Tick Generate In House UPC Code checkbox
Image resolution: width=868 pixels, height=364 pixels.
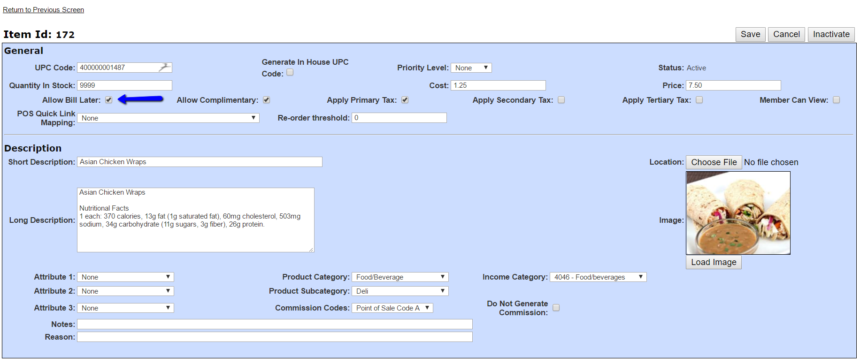coord(290,72)
